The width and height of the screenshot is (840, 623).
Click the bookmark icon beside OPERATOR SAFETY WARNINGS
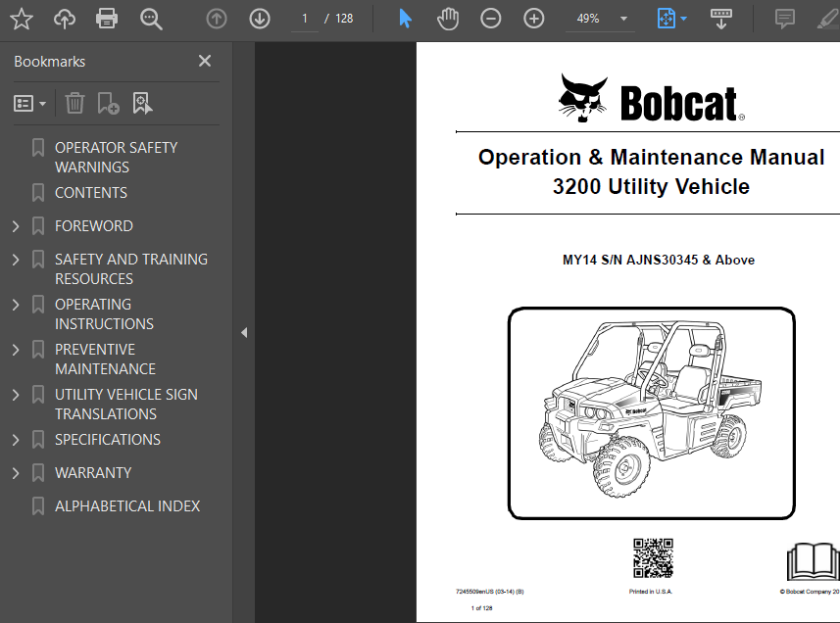[x=38, y=148]
